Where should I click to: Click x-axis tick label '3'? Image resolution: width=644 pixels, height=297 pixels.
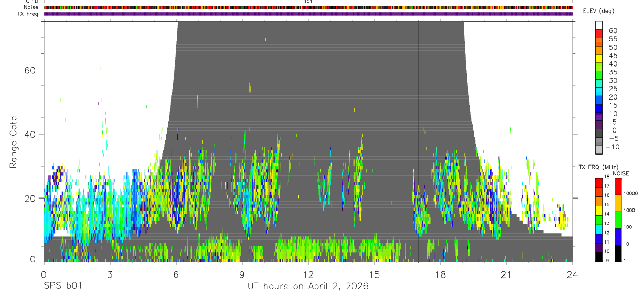[110, 274]
